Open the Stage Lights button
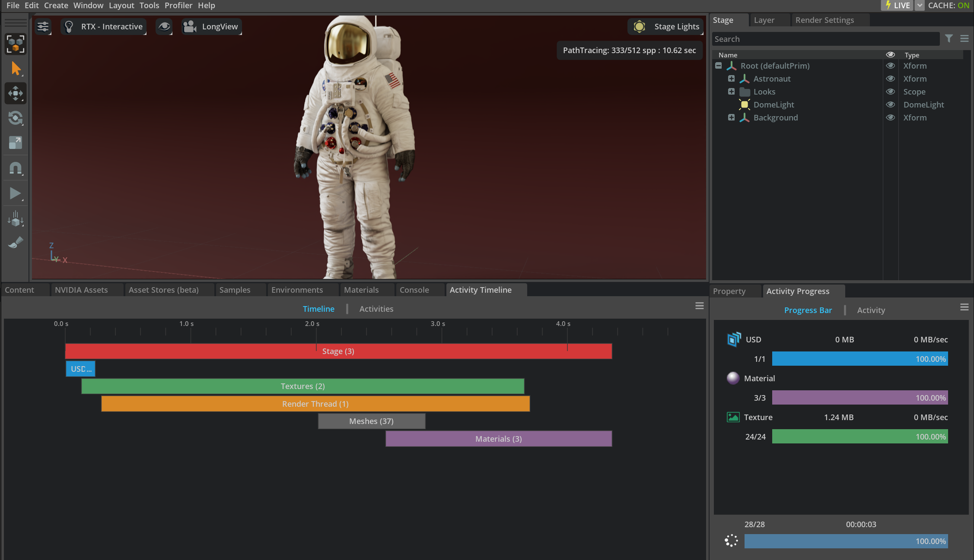Viewport: 974px width, 560px height. click(x=666, y=27)
